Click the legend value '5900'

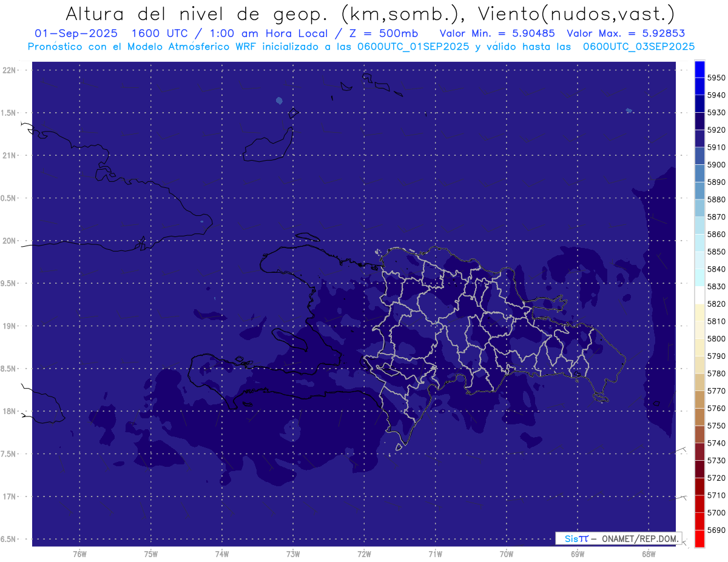coord(716,164)
